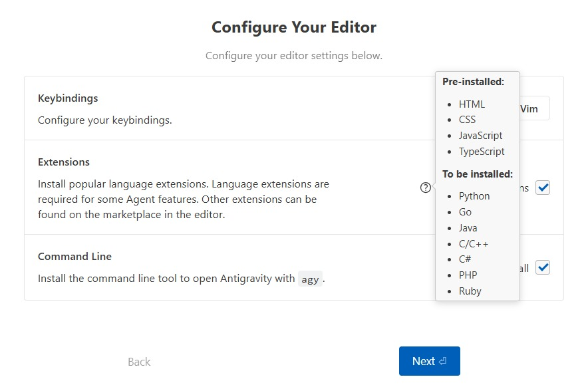The width and height of the screenshot is (588, 391).
Task: Click the 'Configure Your Editor' page title
Action: [294, 27]
